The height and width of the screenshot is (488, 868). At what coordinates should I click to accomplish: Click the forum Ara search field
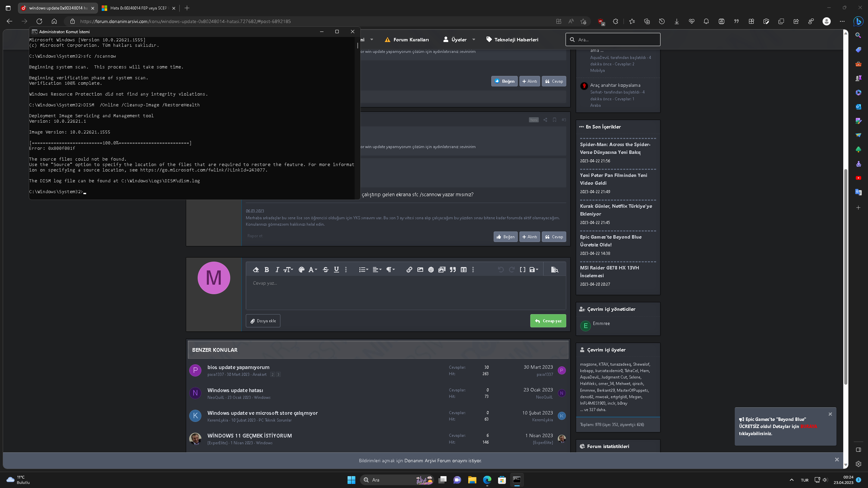point(613,40)
